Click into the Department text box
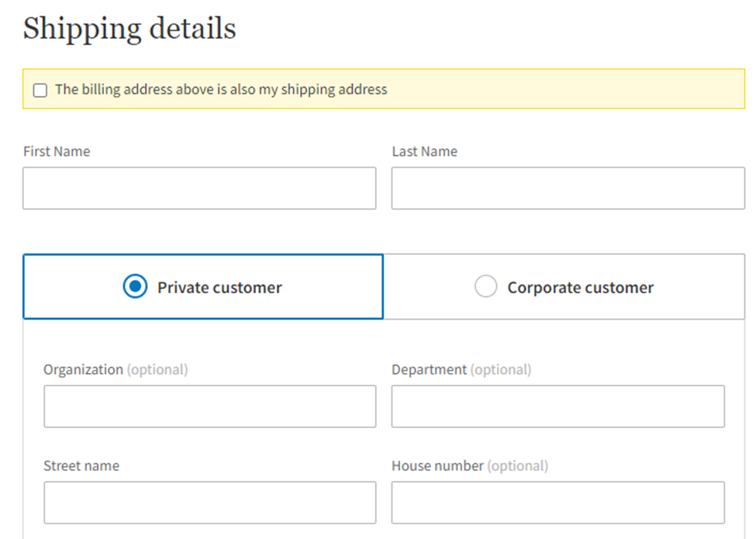This screenshot has height=539, width=756. click(558, 406)
